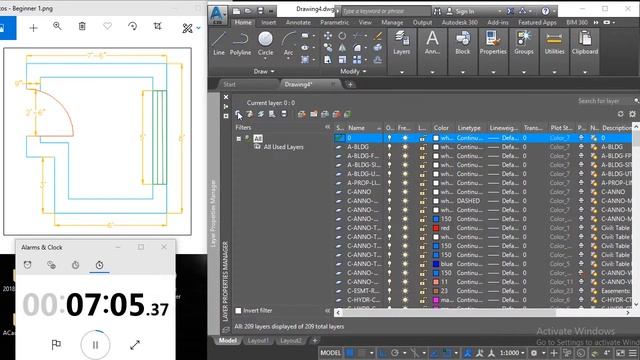Image resolution: width=640 pixels, height=360 pixels.
Task: Toggle plot printer icon for layer A-BLDG
Action: click(x=581, y=147)
